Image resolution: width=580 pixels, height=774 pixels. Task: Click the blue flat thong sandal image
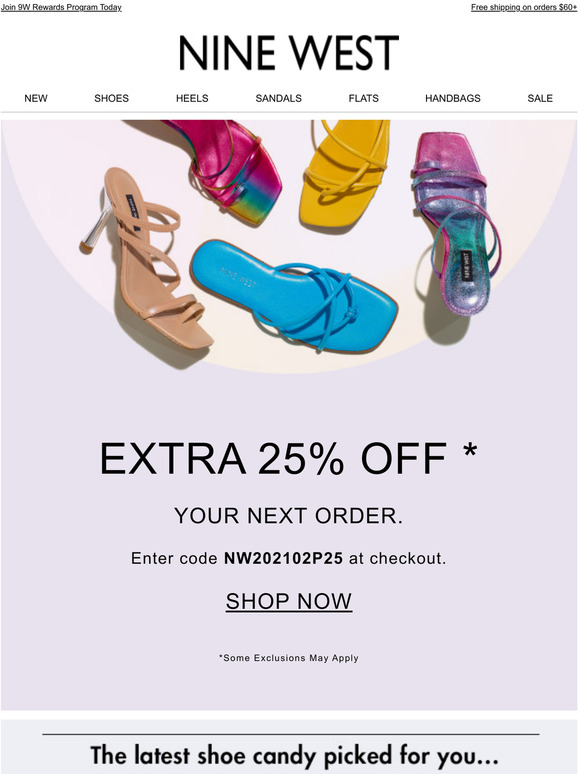point(294,295)
